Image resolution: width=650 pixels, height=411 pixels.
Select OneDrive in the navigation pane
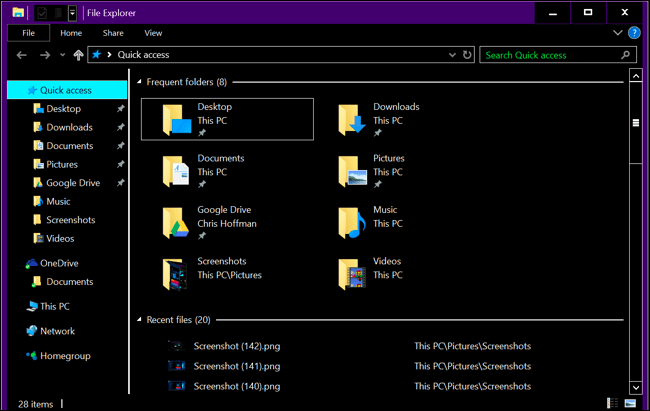click(x=59, y=263)
